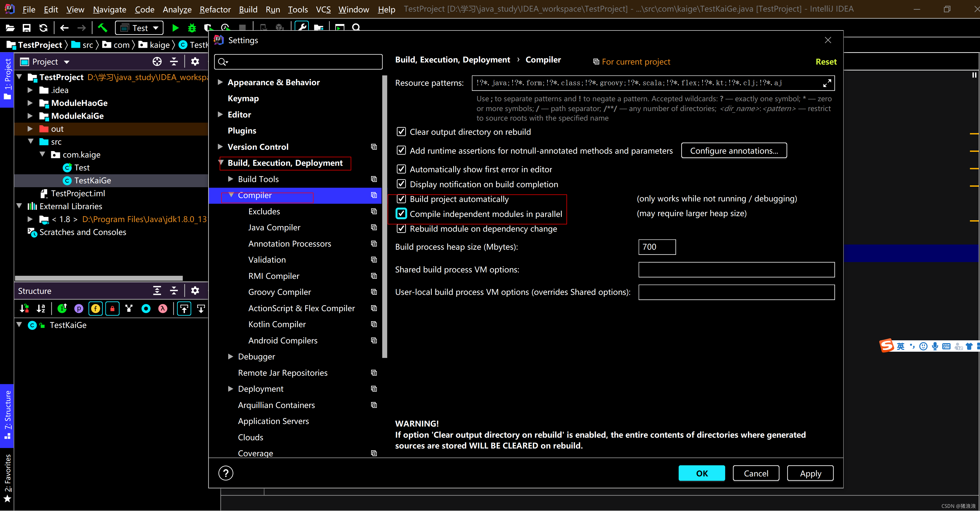980x511 pixels.
Task: Open the VCS menu
Action: click(323, 10)
